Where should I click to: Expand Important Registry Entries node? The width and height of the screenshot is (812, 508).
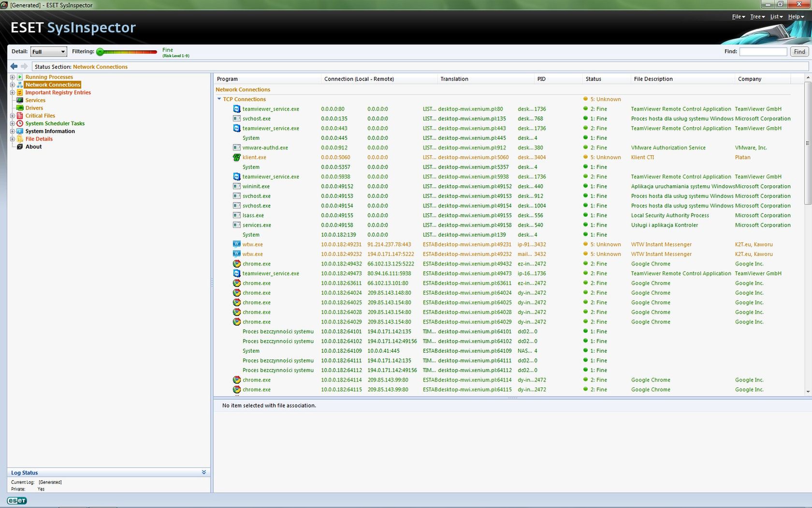coord(12,92)
